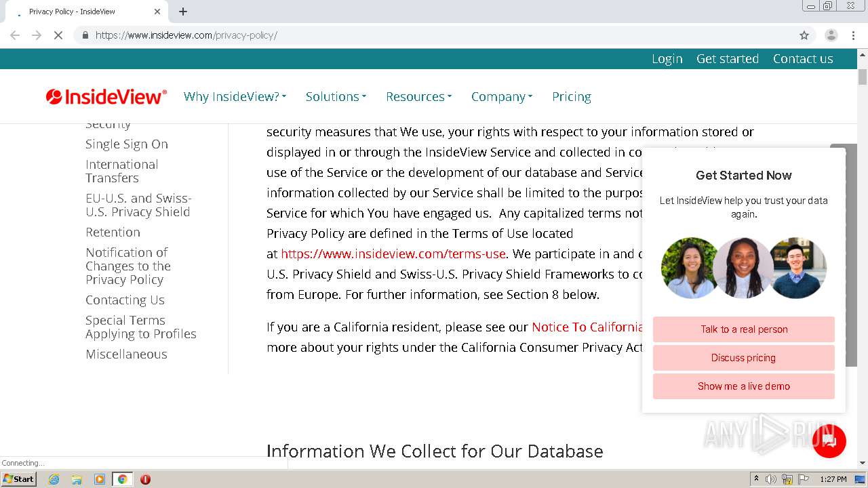Click the browser back arrow
Screen dimensions: 868x488
click(x=15, y=35)
